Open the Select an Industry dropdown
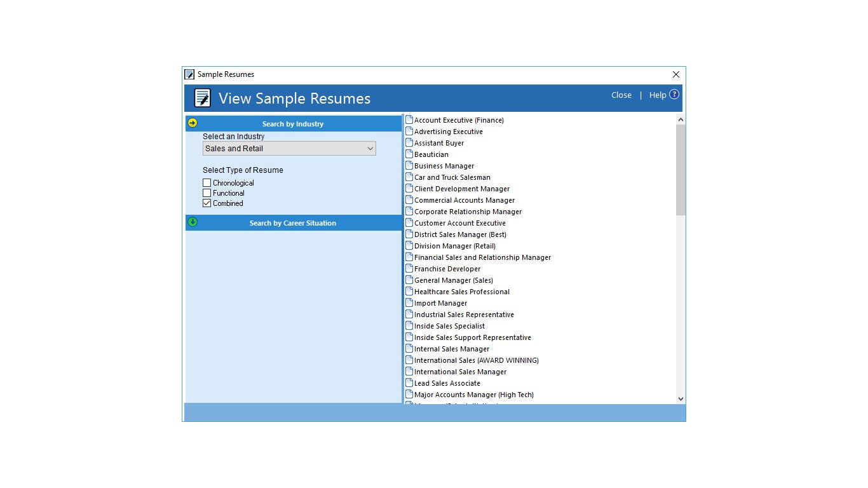This screenshot has height=488, width=868. click(x=289, y=149)
